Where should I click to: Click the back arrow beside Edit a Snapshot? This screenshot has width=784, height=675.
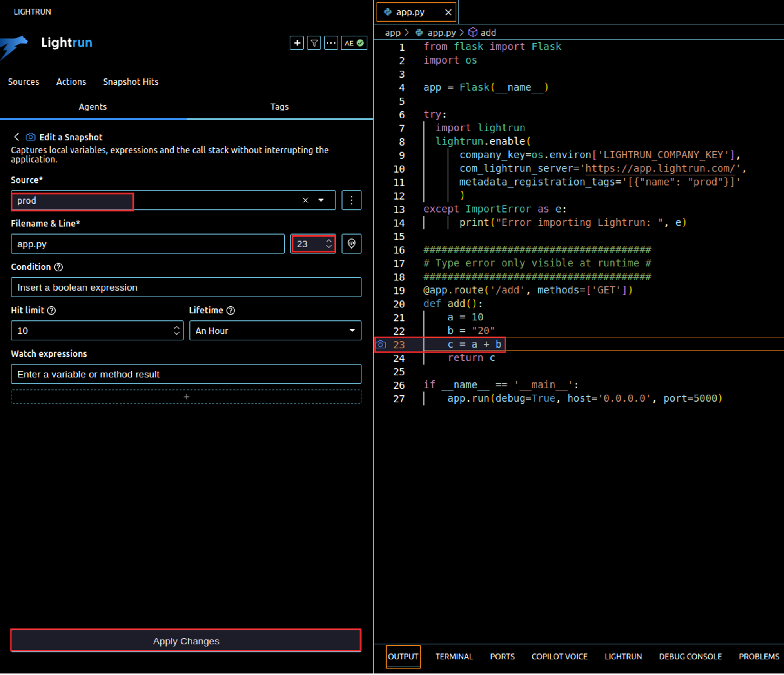pyautogui.click(x=16, y=137)
